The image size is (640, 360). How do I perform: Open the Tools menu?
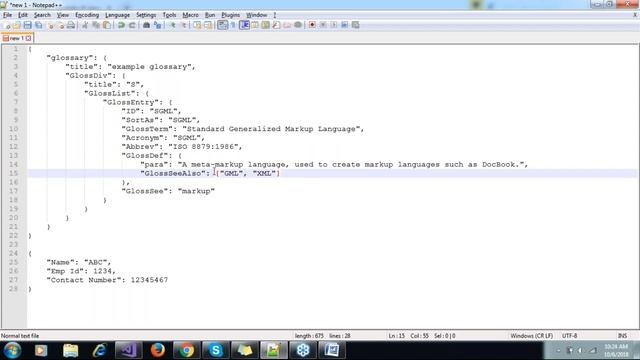tap(169, 15)
